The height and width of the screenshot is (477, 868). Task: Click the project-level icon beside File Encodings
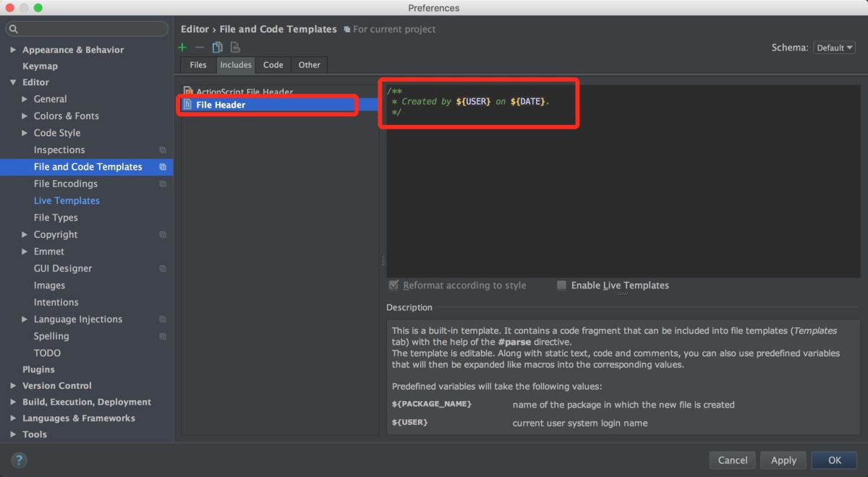click(163, 184)
